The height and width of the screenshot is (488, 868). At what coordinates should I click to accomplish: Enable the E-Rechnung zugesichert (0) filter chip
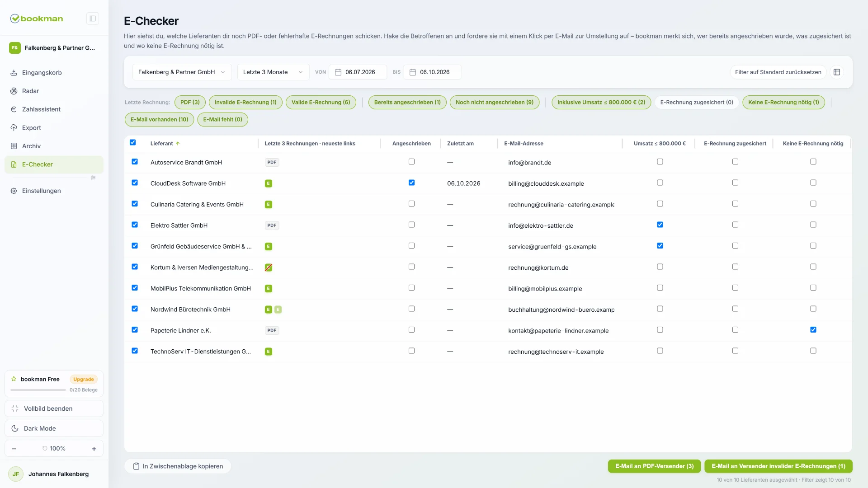[697, 103]
